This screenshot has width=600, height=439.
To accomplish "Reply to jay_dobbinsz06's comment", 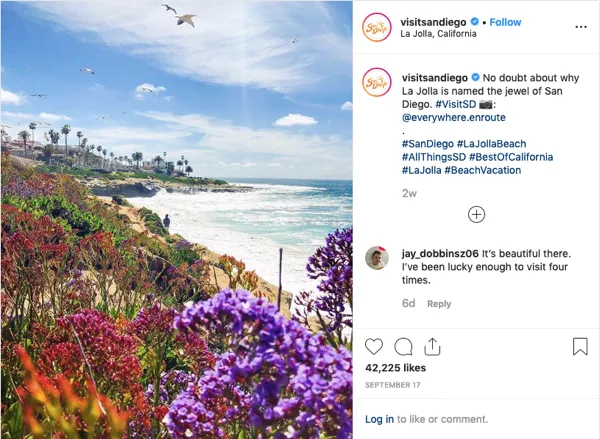I will (x=439, y=304).
